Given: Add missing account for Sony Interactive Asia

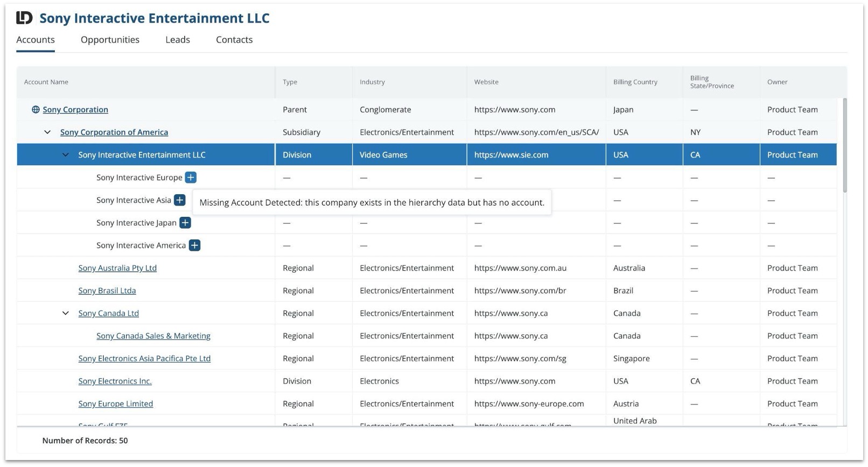Looking at the screenshot, I should [x=180, y=200].
